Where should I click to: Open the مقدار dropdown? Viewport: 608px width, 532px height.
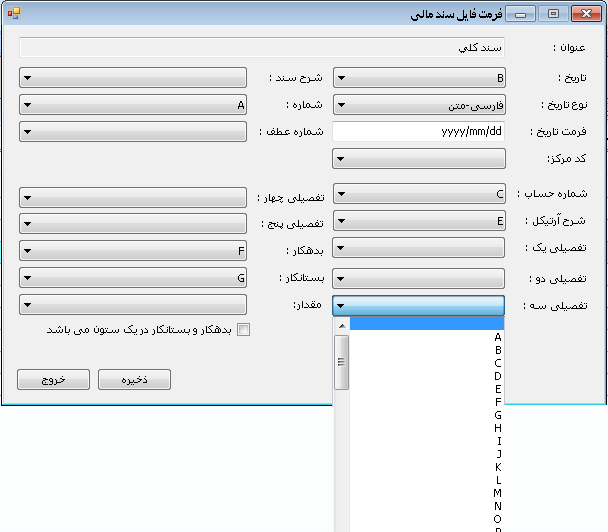click(133, 305)
